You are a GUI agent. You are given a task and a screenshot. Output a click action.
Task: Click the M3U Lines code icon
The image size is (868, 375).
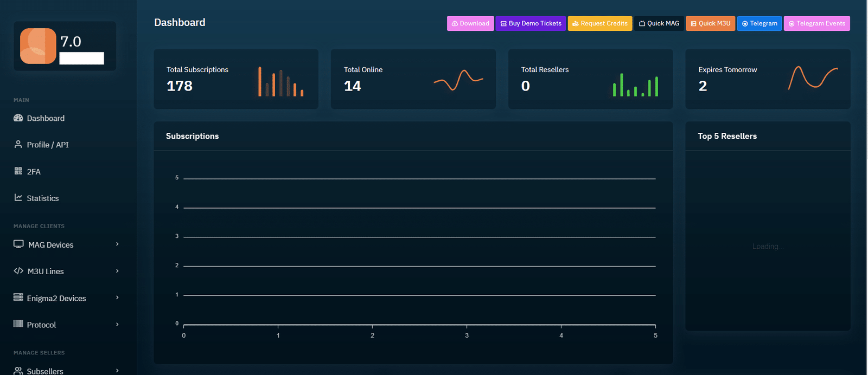pos(18,271)
